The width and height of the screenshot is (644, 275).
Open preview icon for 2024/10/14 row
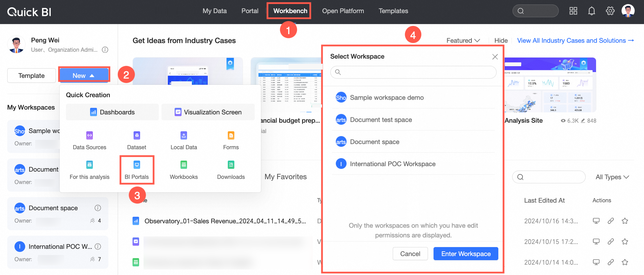pyautogui.click(x=596, y=262)
